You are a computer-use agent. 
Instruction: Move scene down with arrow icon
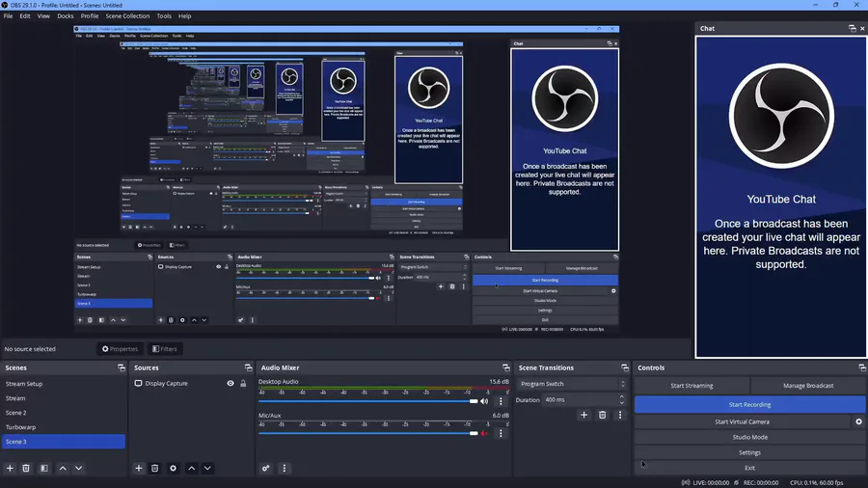[x=79, y=468]
